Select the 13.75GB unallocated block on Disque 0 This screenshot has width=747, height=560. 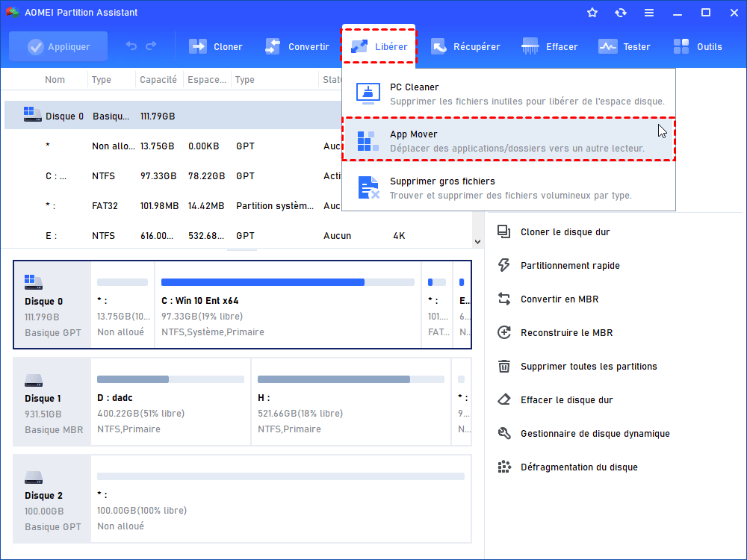tap(123, 305)
